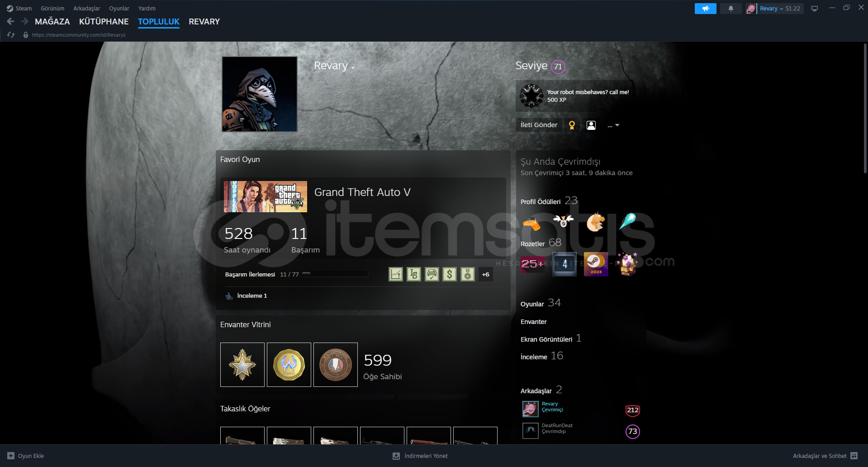Switch to the TOPLULUK tab
This screenshot has width=868, height=467.
pyautogui.click(x=159, y=22)
